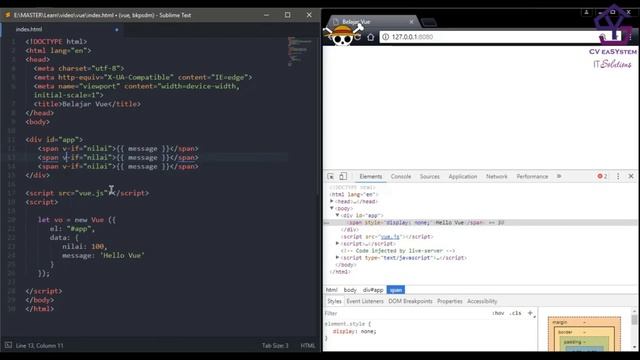Open the DevTools three-dot customize menu

click(x=618, y=176)
